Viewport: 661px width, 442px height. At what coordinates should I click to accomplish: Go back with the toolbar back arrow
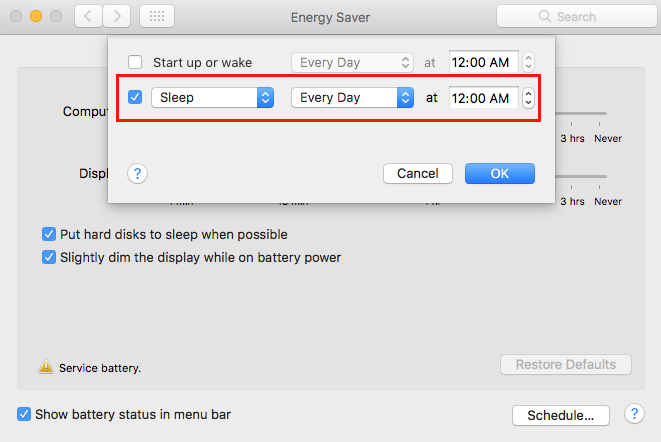(89, 17)
